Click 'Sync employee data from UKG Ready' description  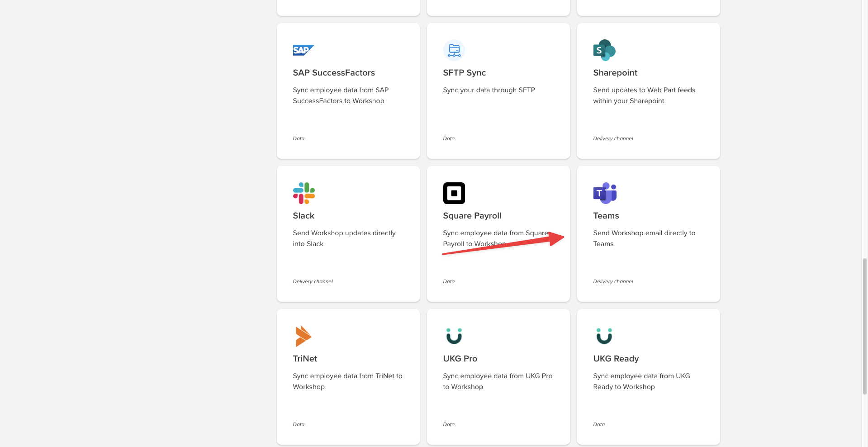641,381
